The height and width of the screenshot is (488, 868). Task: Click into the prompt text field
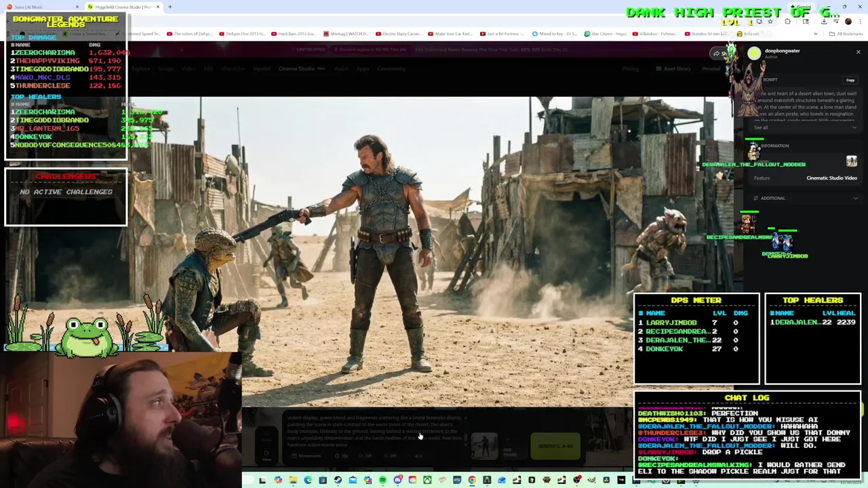coord(374,432)
